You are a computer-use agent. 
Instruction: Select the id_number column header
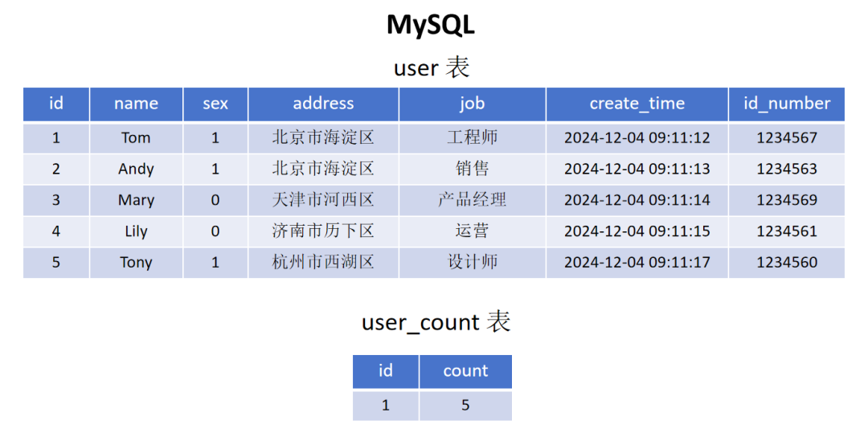coord(787,104)
